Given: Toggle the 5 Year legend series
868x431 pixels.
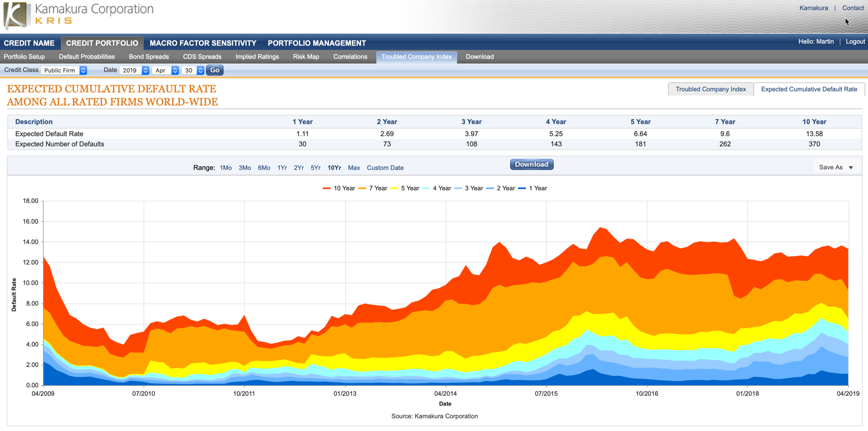Looking at the screenshot, I should (405, 188).
